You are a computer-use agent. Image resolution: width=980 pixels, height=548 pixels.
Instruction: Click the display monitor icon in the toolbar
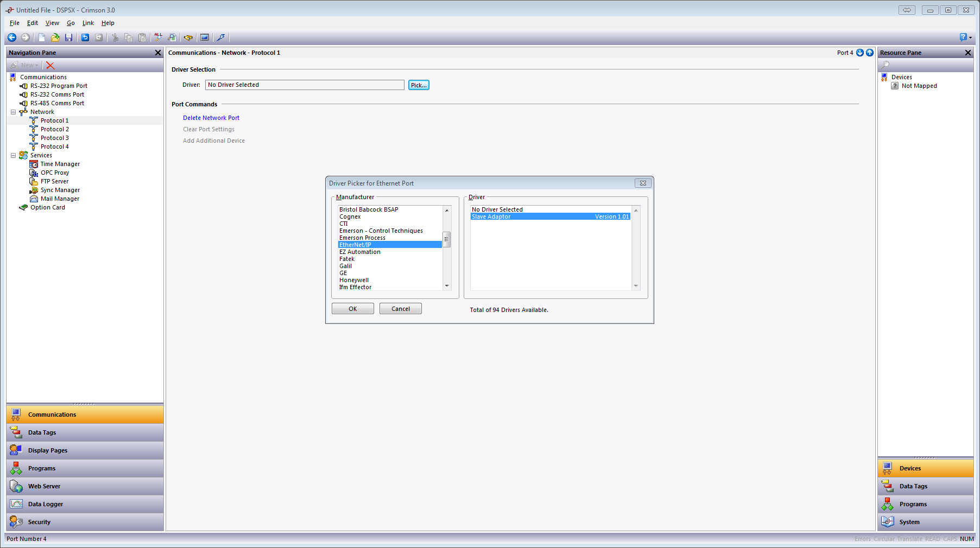click(205, 37)
